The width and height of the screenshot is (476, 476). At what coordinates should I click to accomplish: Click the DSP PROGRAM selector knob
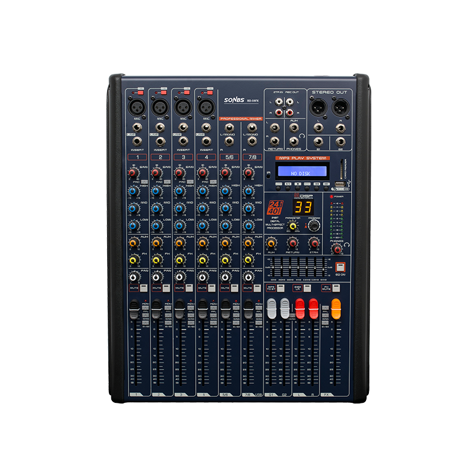click(x=314, y=226)
